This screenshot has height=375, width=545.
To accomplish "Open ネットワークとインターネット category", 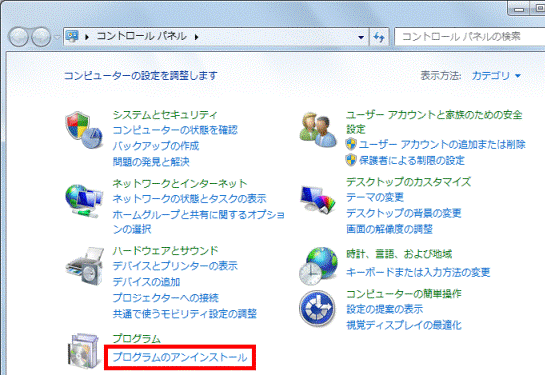I will coord(180,183).
